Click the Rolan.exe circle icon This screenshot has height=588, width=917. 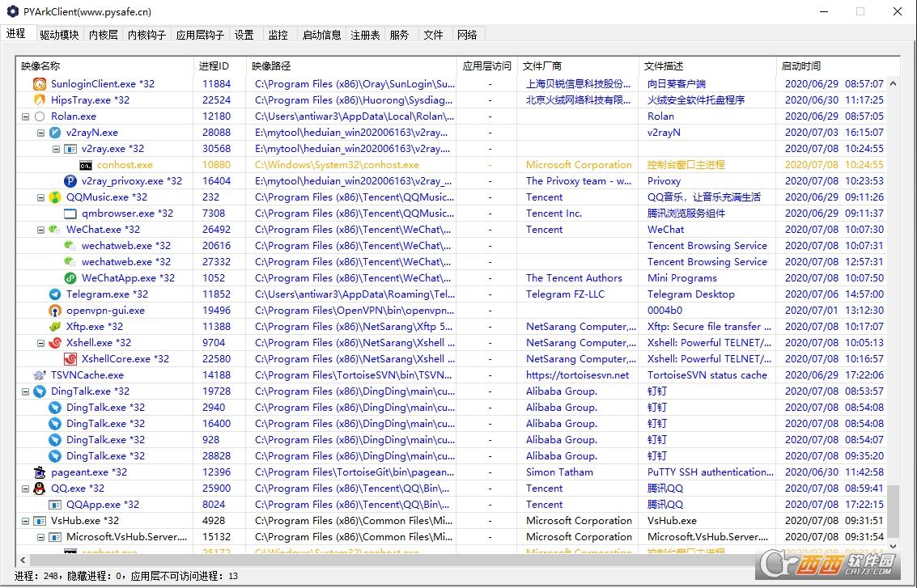[x=39, y=116]
